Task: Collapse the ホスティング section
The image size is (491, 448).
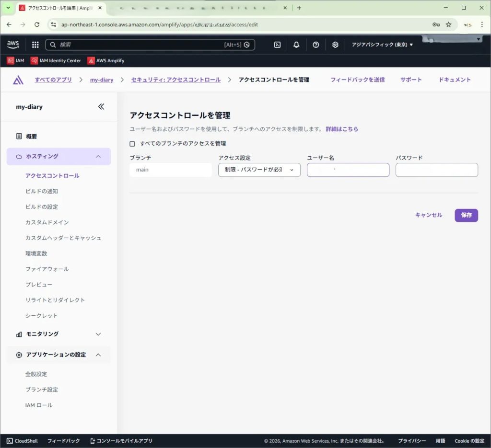Action: click(x=98, y=156)
